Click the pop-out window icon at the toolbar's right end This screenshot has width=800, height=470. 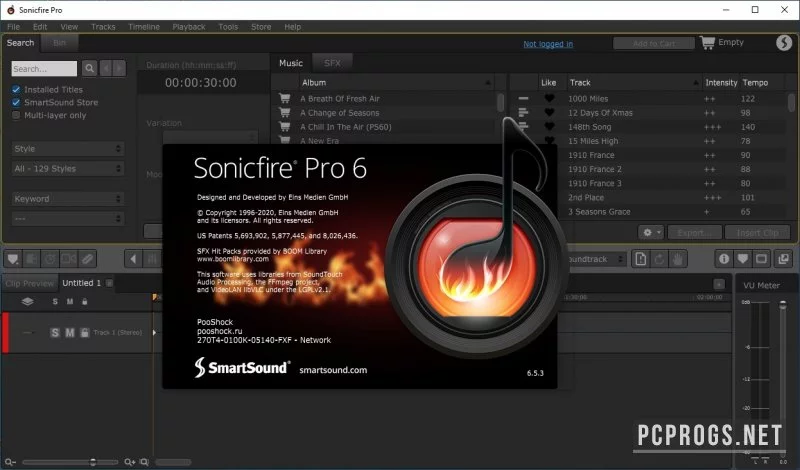[x=784, y=259]
